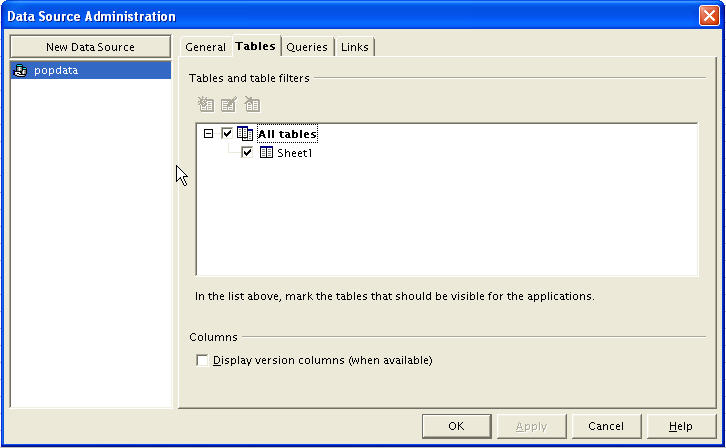Confirm with the OK button

[x=456, y=426]
